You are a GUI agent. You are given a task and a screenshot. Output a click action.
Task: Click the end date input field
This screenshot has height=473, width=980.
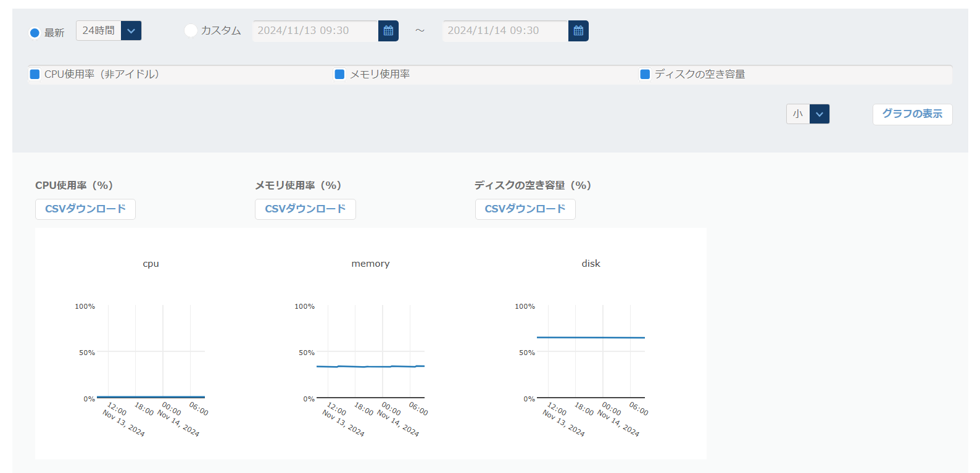click(x=505, y=31)
